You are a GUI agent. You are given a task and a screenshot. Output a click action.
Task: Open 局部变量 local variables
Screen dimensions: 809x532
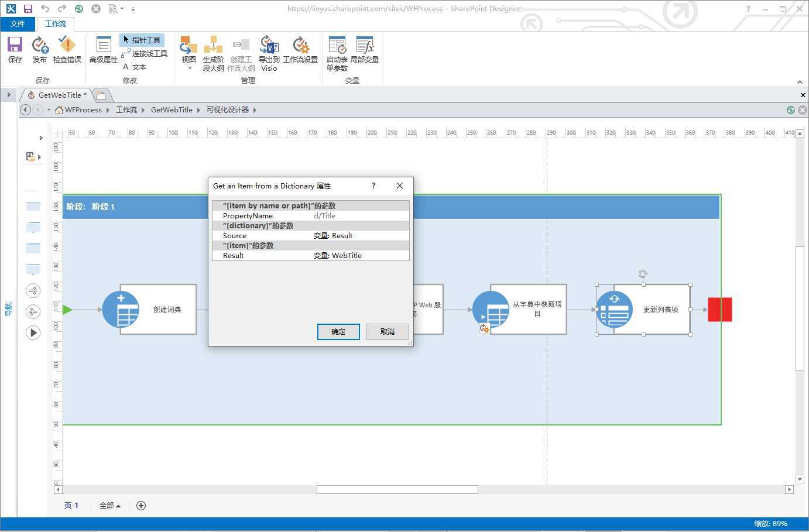point(365,50)
